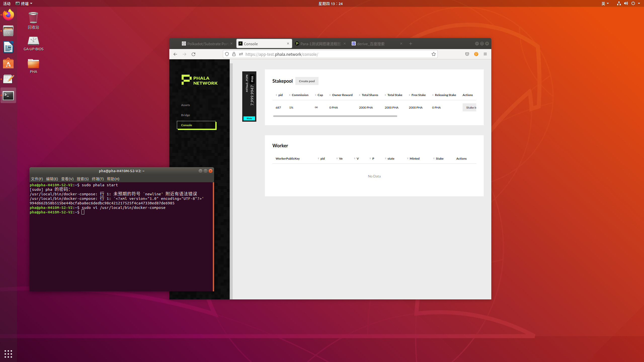The width and height of the screenshot is (644, 362).
Task: Open a new browser tab
Action: [x=411, y=44]
